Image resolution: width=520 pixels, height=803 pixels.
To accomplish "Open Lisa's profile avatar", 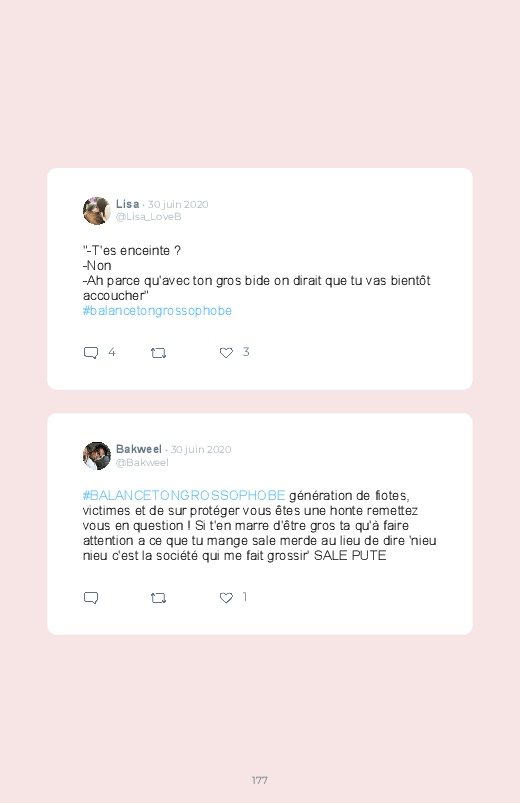I will (x=97, y=210).
